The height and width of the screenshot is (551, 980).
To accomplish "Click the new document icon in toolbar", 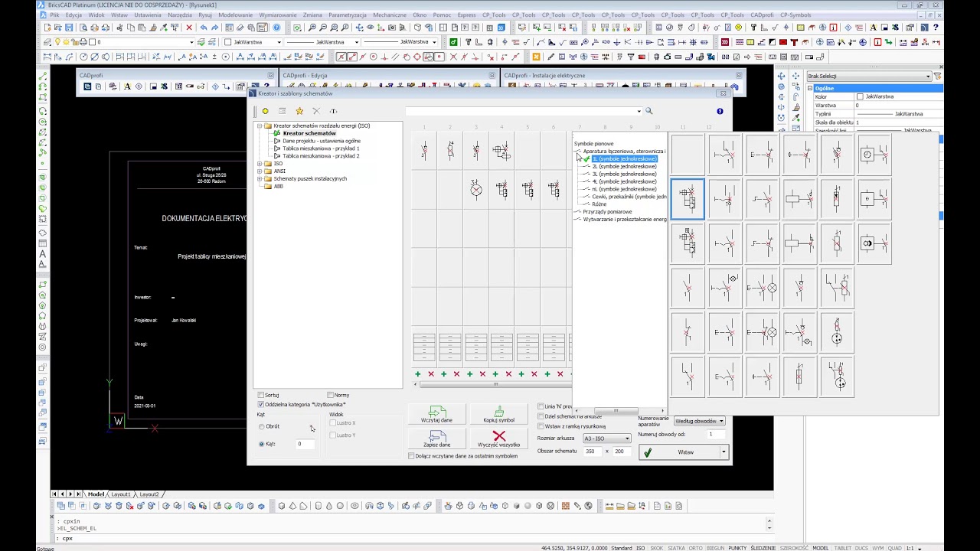I will pos(47,28).
